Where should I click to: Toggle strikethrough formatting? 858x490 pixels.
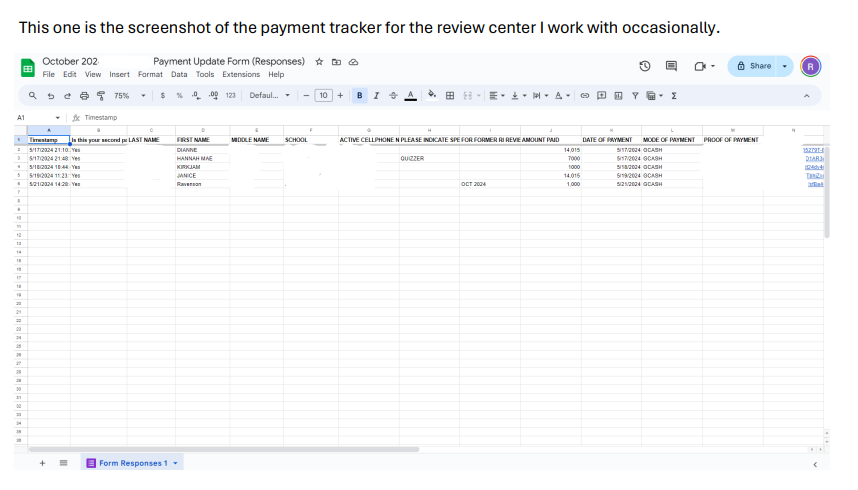coord(393,96)
